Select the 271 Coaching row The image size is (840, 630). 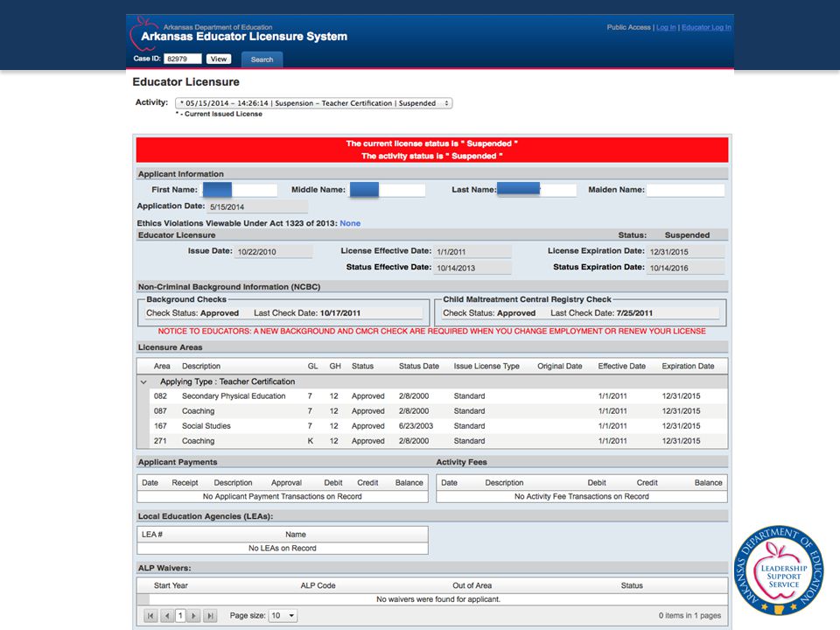(x=438, y=441)
